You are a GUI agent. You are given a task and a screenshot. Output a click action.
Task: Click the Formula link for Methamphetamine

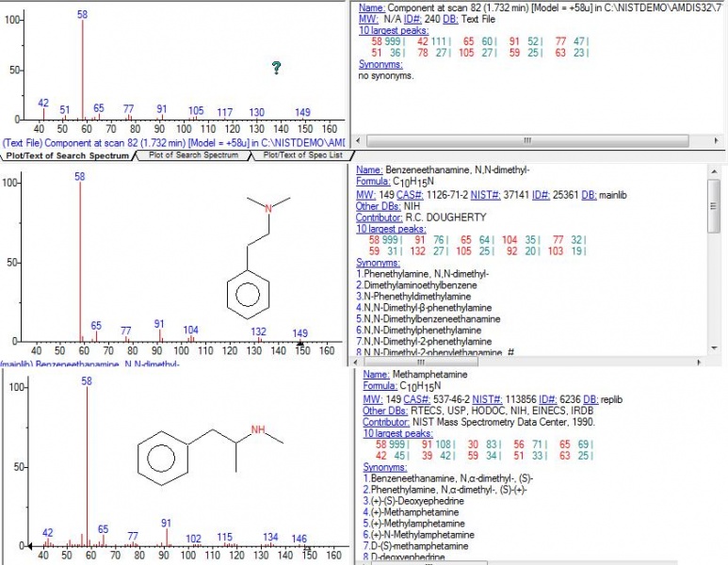coord(380,386)
